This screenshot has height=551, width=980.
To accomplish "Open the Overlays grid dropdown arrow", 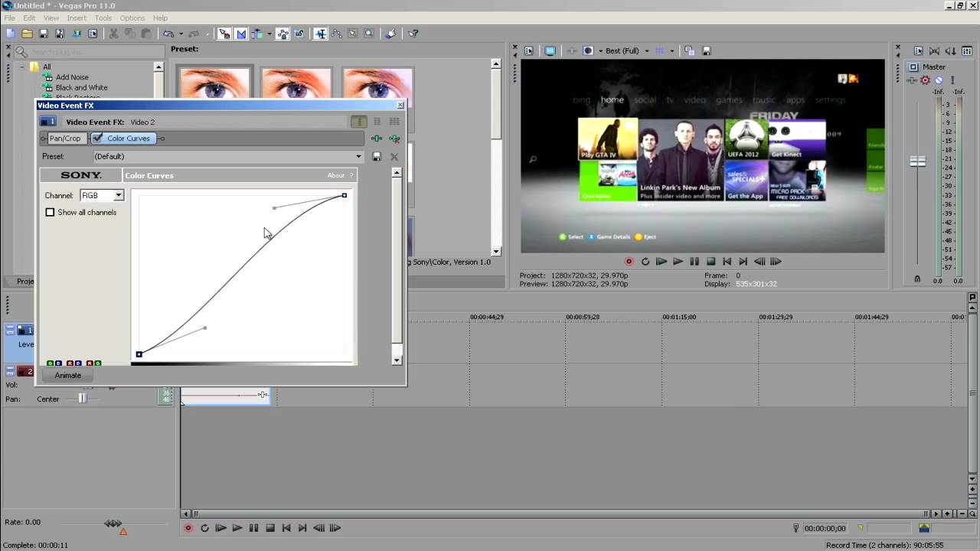I will click(x=672, y=51).
